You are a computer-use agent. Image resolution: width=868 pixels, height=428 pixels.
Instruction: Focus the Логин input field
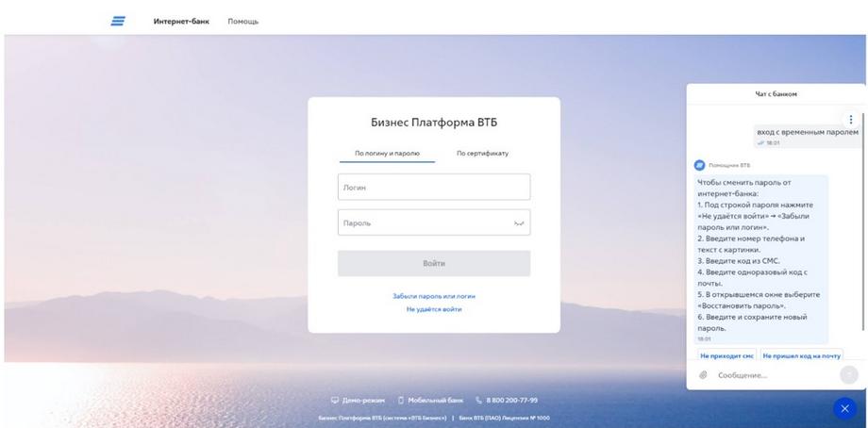(434, 187)
